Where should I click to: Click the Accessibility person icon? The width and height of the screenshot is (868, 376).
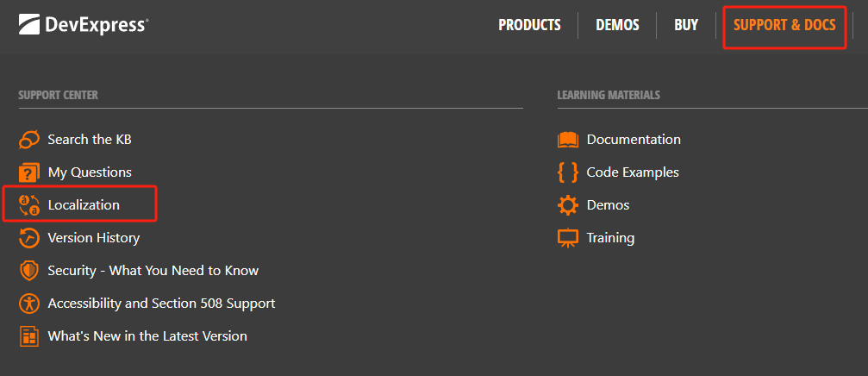click(29, 303)
